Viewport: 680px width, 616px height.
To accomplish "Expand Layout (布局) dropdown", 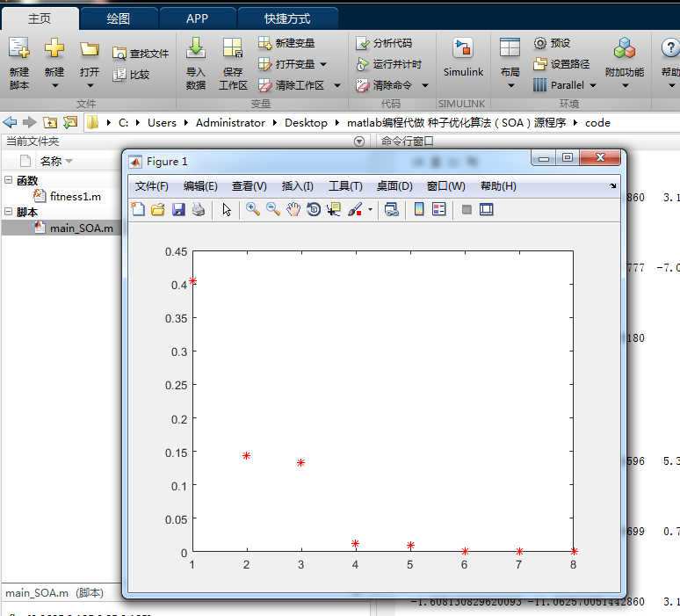I will pyautogui.click(x=510, y=85).
